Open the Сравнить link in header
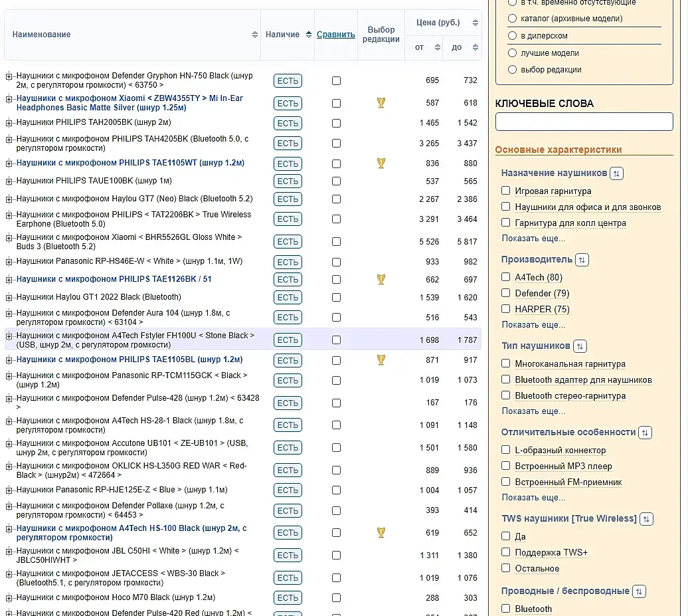This screenshot has height=616, width=688. [x=335, y=35]
